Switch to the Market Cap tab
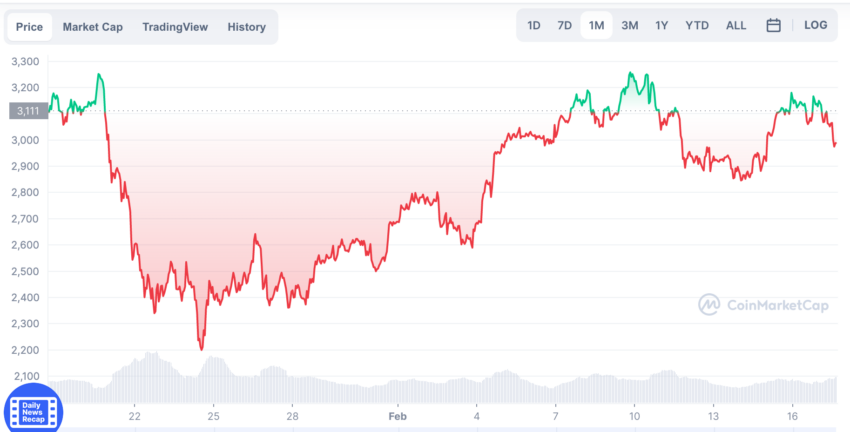Screen dimensions: 850x432 (93, 27)
